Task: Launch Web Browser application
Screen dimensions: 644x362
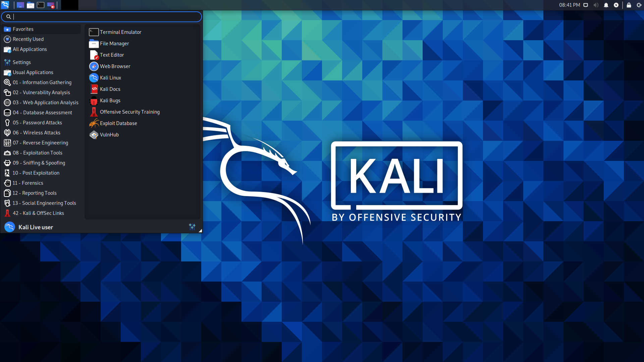Action: [x=115, y=66]
